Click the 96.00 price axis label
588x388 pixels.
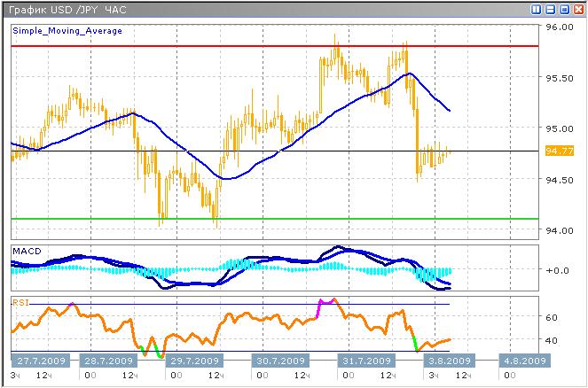point(560,27)
